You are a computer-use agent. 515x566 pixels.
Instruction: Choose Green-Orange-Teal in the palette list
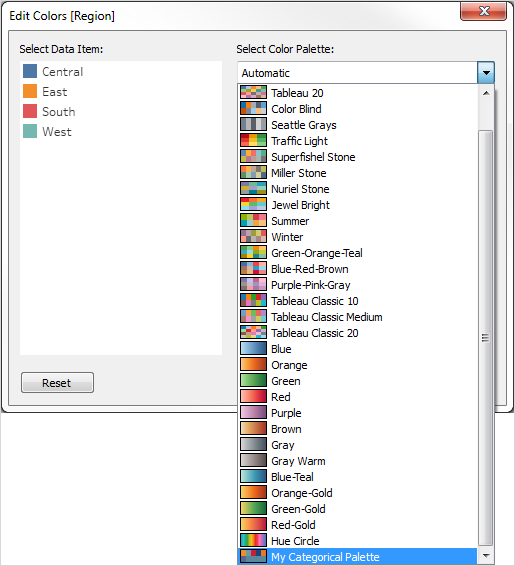pyautogui.click(x=358, y=253)
